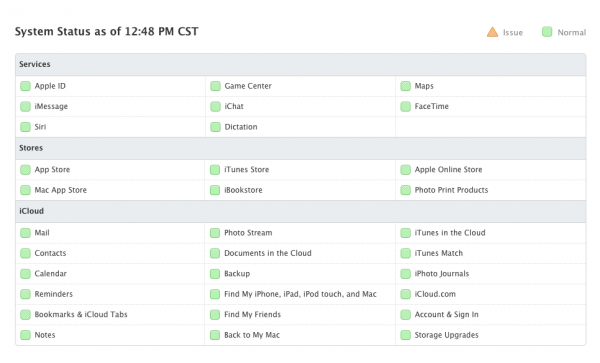Viewport: 600px width, 363px height.
Task: Click the status icon beside Dictation
Action: [215, 127]
